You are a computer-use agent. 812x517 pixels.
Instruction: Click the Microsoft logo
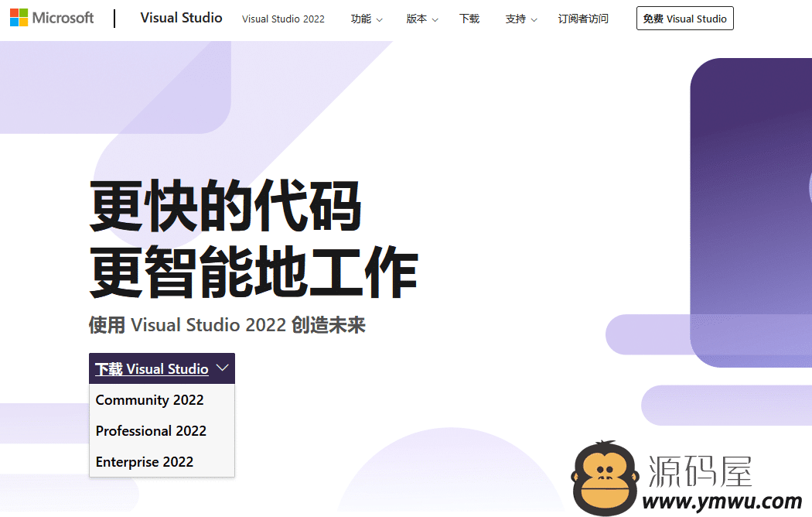coord(52,18)
